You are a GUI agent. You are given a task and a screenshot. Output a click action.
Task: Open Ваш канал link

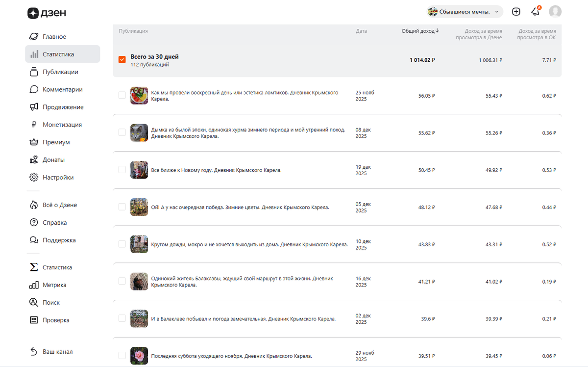click(x=57, y=352)
